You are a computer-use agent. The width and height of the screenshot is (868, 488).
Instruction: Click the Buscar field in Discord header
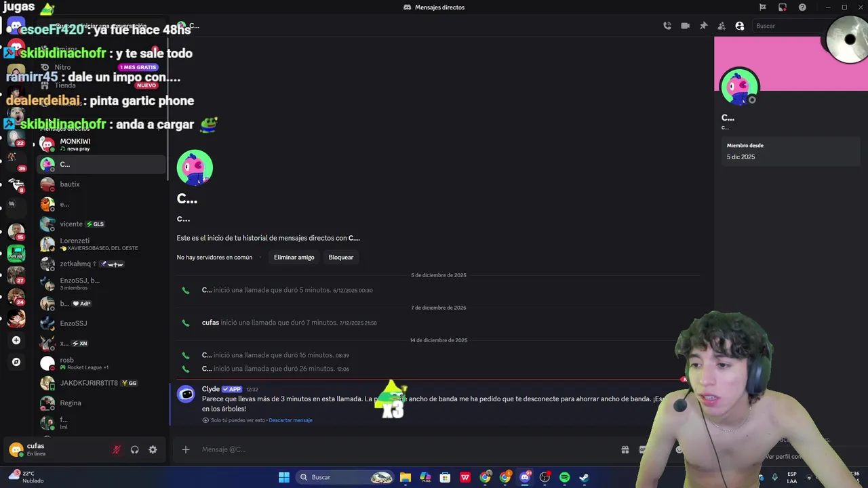pos(787,26)
